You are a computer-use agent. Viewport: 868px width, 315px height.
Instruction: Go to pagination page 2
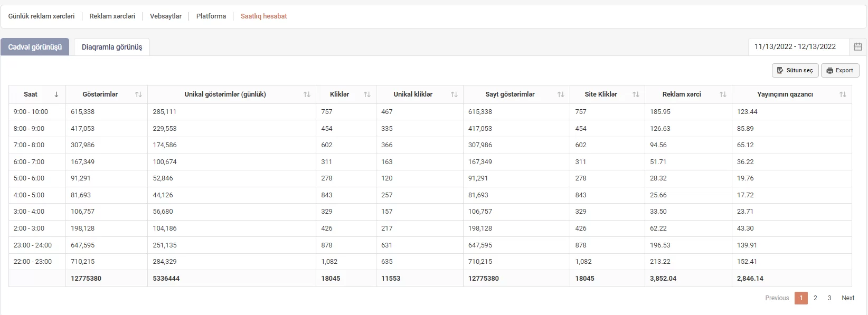(815, 298)
